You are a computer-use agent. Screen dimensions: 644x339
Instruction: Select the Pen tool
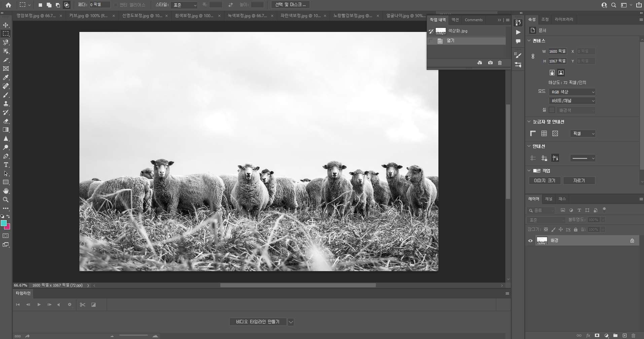click(x=6, y=156)
